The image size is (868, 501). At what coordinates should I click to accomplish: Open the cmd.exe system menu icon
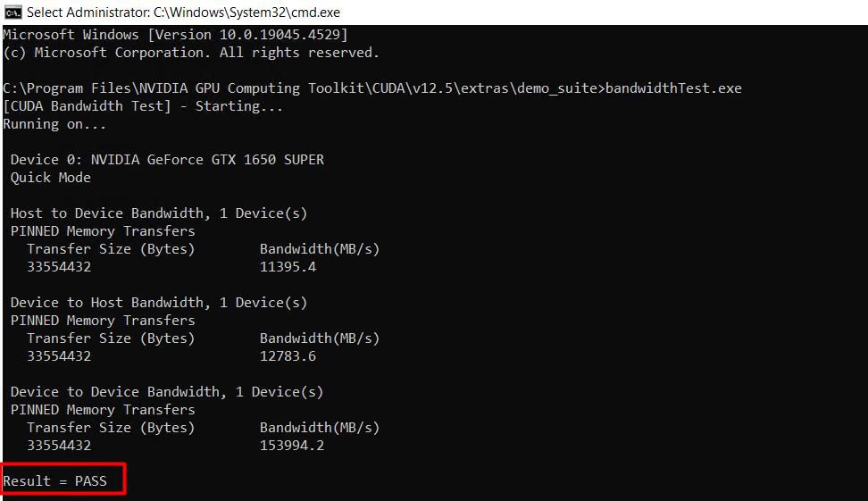click(13, 12)
